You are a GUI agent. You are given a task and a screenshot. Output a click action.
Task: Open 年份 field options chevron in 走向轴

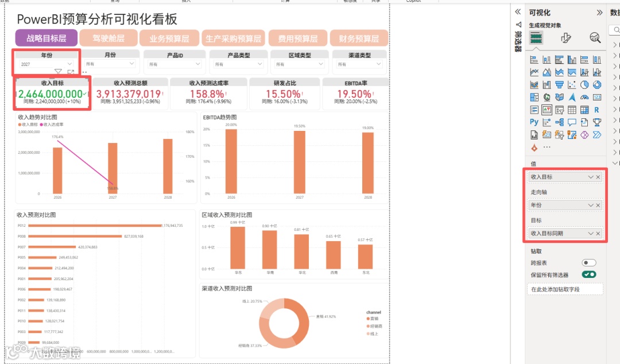pos(590,205)
